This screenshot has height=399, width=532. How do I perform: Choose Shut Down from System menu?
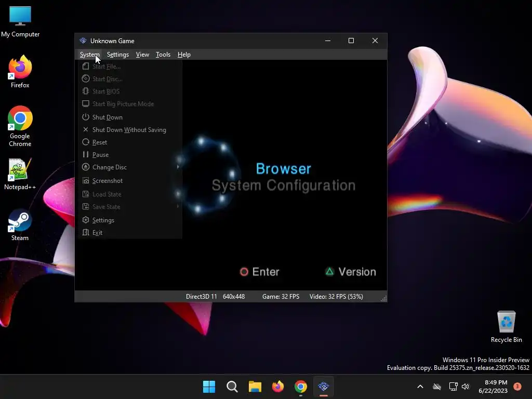[x=130, y=117]
